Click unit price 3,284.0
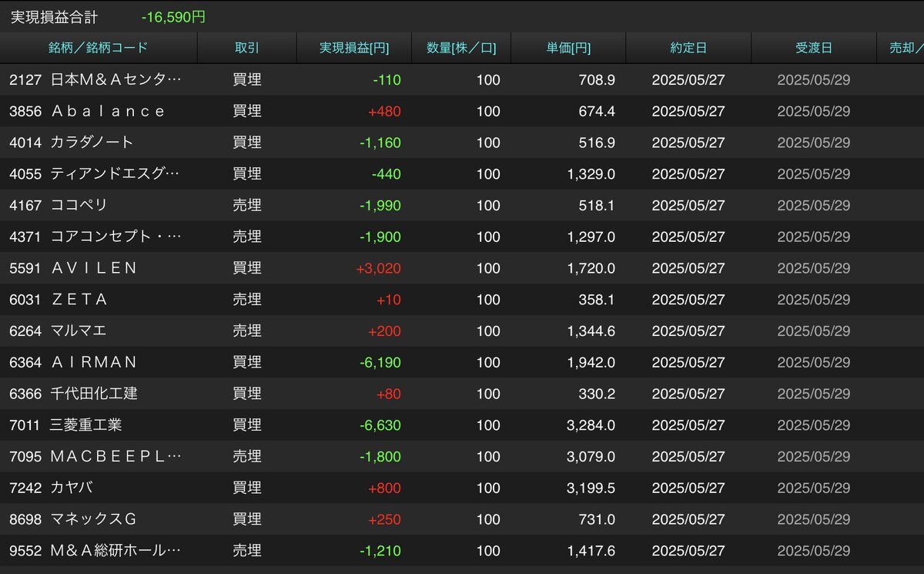Viewport: 924px width, 574px height. pos(591,425)
